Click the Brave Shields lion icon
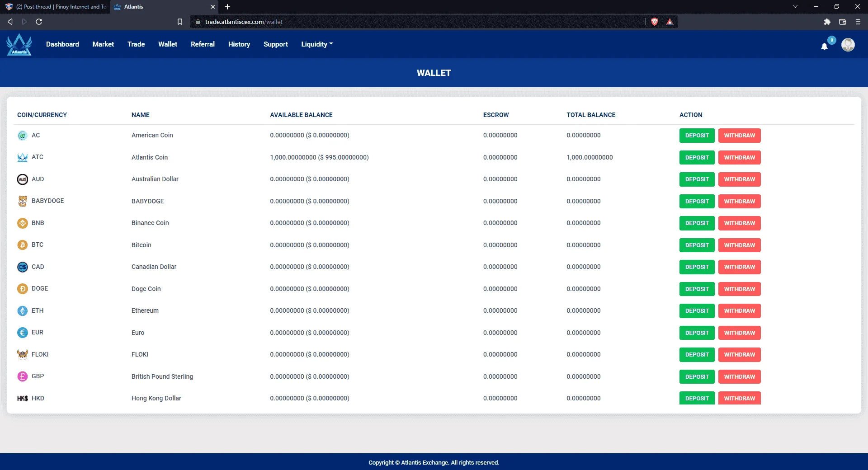868x470 pixels. click(654, 22)
